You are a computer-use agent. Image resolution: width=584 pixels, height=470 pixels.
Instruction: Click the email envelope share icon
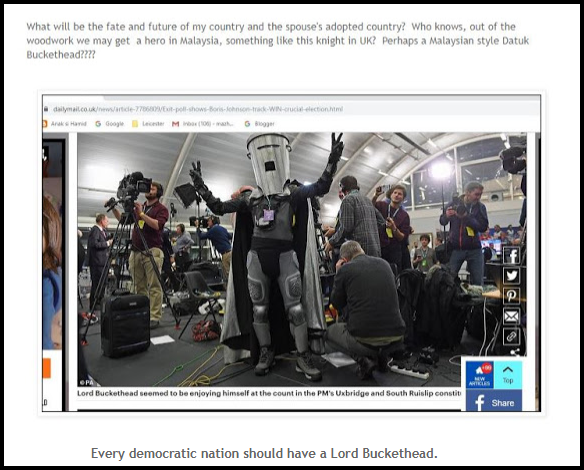pos(511,316)
